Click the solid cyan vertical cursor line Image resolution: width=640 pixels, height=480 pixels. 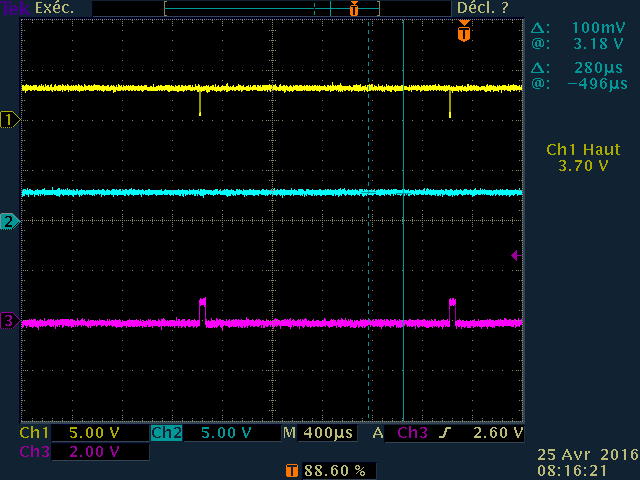[x=403, y=220]
